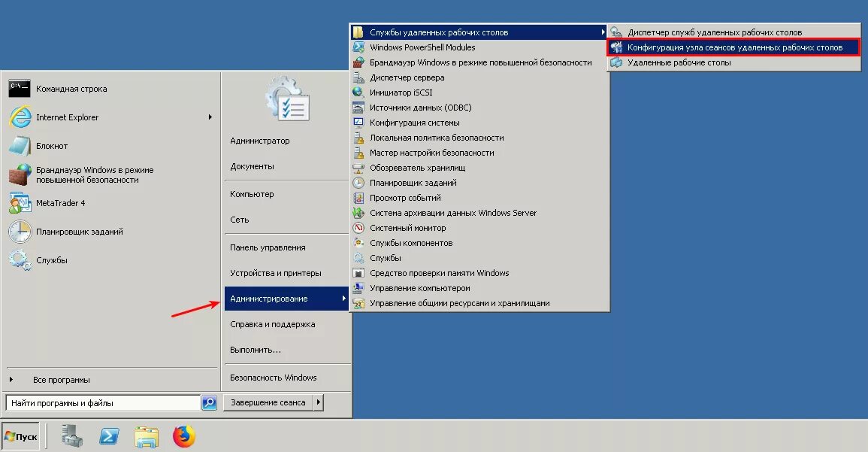Viewport: 868px width, 452px height.
Task: Click Завершение сеанса button
Action: (268, 402)
